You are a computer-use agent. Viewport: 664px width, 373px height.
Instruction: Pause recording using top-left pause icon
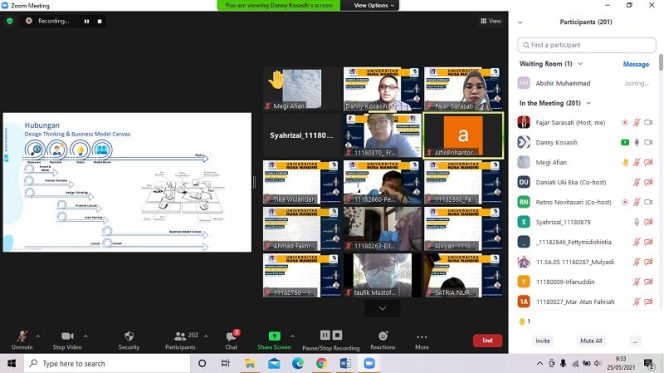point(87,21)
